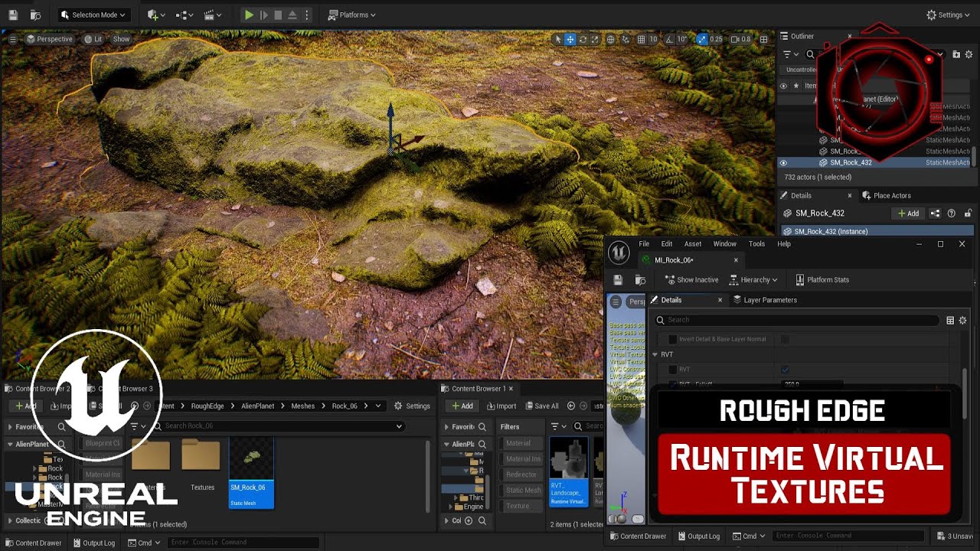
Task: Open play options three-dot menu
Action: coord(307,15)
